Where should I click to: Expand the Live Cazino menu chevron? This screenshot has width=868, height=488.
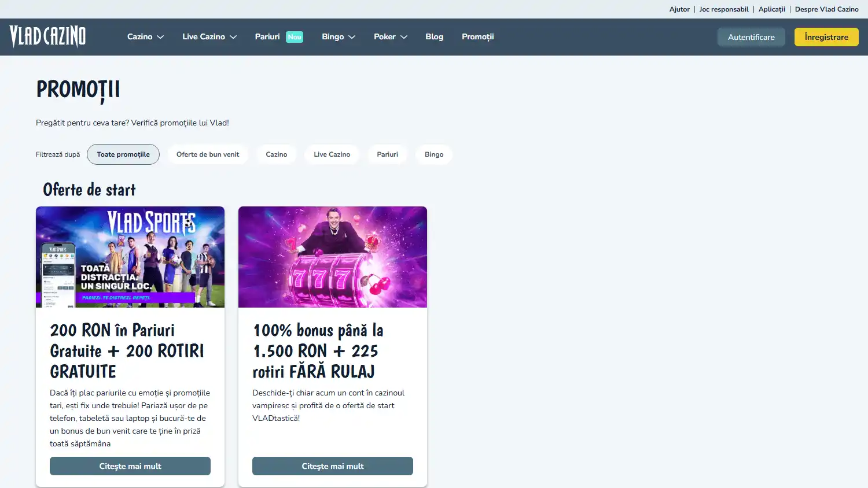click(233, 37)
